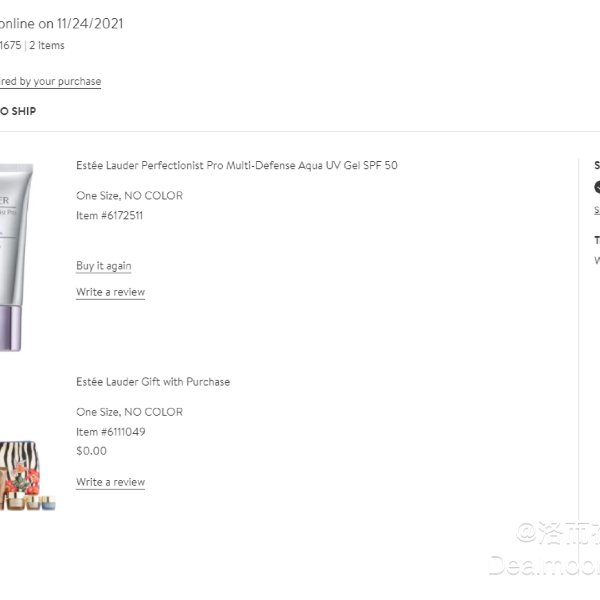Open Estée Lauder Gift with Purchase title
This screenshot has width=600, height=600.
153,382
